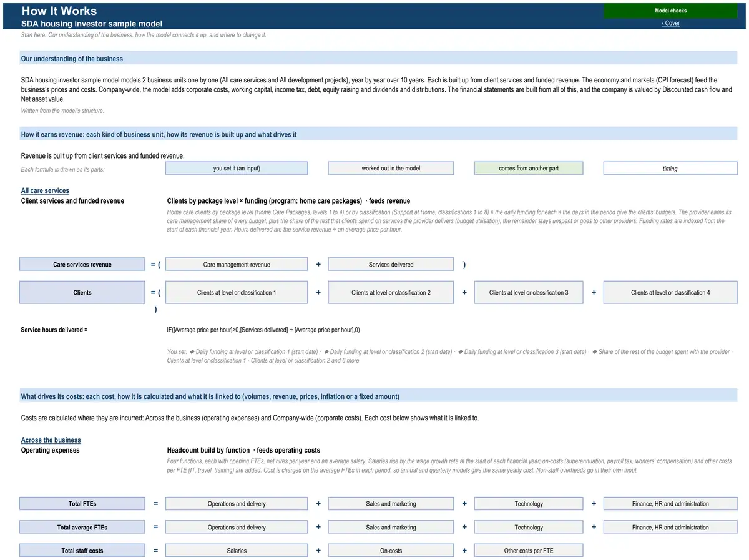Click Finance, HR and administration in Total FTEs row
Viewport: 749px width, 560px height.
pyautogui.click(x=670, y=504)
